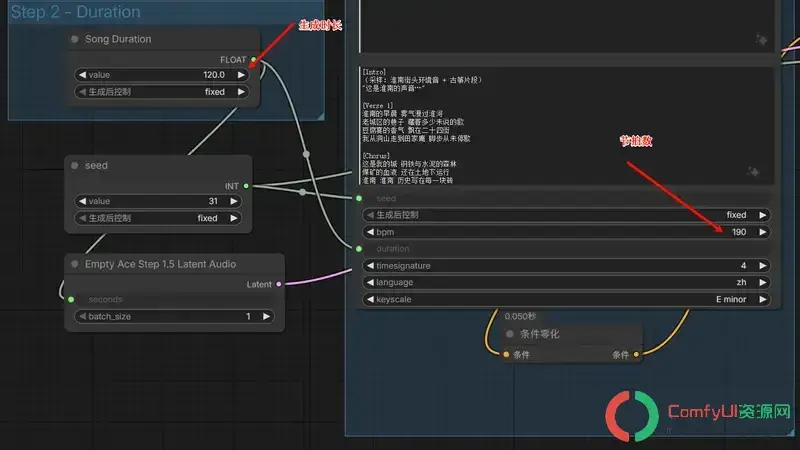Increase bpm with right arrow

762,232
